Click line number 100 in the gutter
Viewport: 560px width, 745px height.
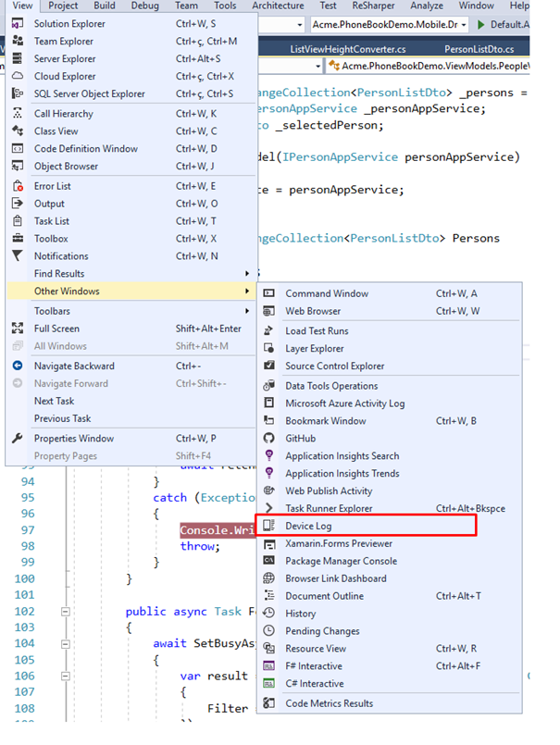25,578
